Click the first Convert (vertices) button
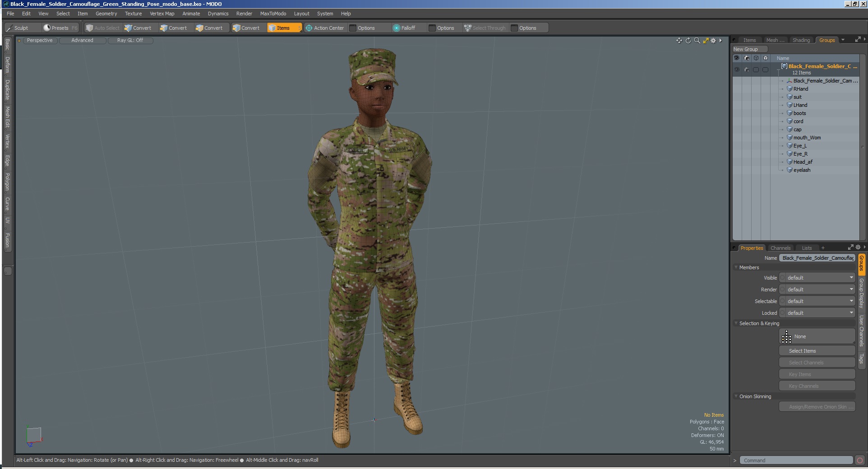 [x=138, y=28]
